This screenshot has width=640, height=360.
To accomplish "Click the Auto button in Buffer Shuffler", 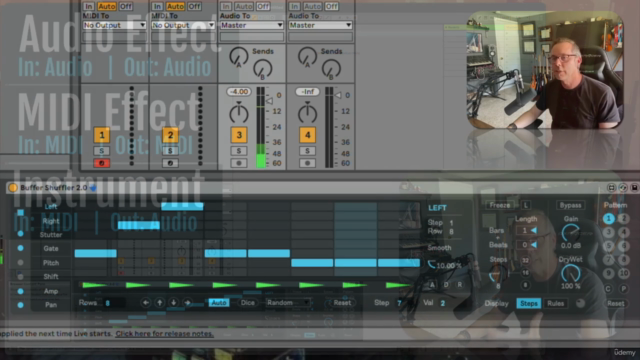I will click(219, 302).
